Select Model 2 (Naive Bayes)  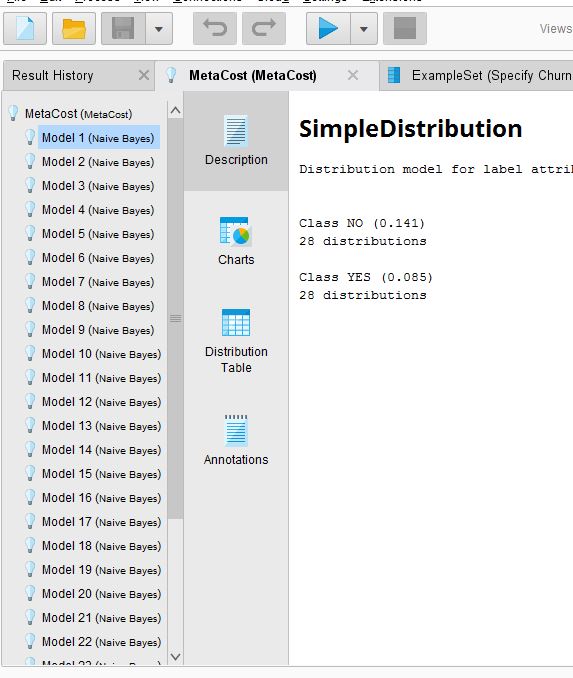pos(98,162)
